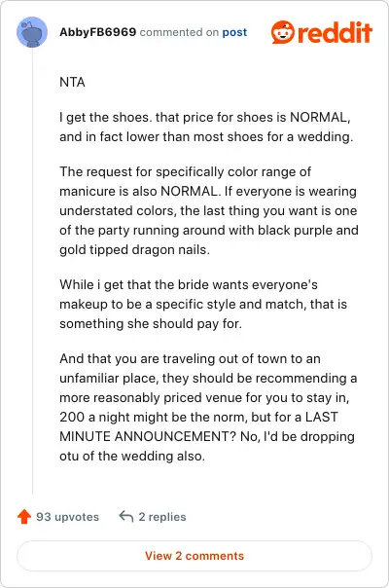The height and width of the screenshot is (588, 389).
Task: Click paragraph starting "While i get that"
Action: (203, 304)
